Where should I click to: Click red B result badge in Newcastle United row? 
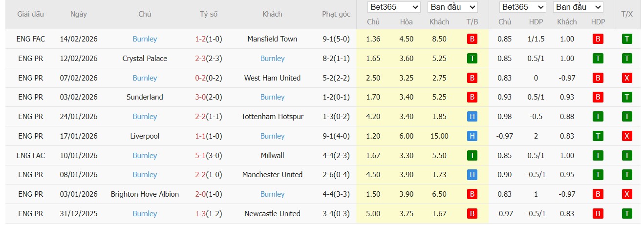pyautogui.click(x=472, y=214)
